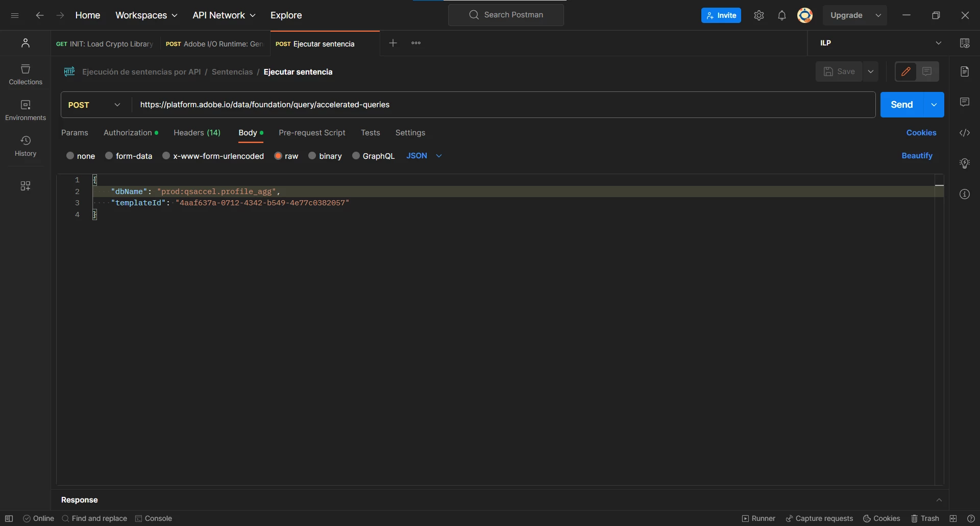Switch to edit mode with pencil icon
Screen dimensions: 980x526
(906, 71)
